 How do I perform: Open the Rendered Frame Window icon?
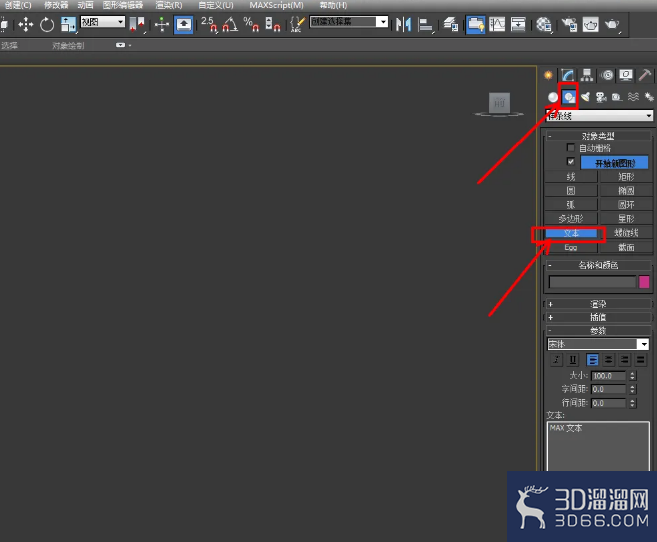[590, 24]
